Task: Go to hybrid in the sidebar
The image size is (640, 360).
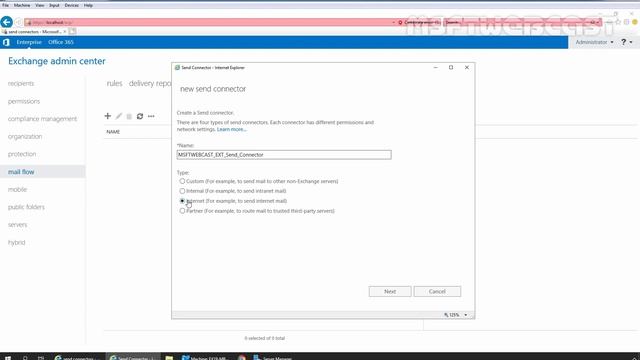Action: [x=16, y=242]
